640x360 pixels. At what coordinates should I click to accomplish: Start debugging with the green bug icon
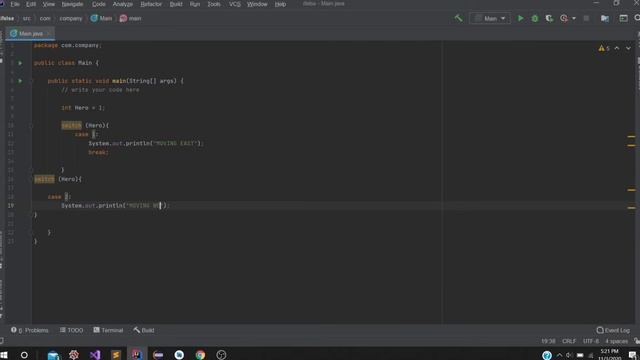click(x=535, y=18)
